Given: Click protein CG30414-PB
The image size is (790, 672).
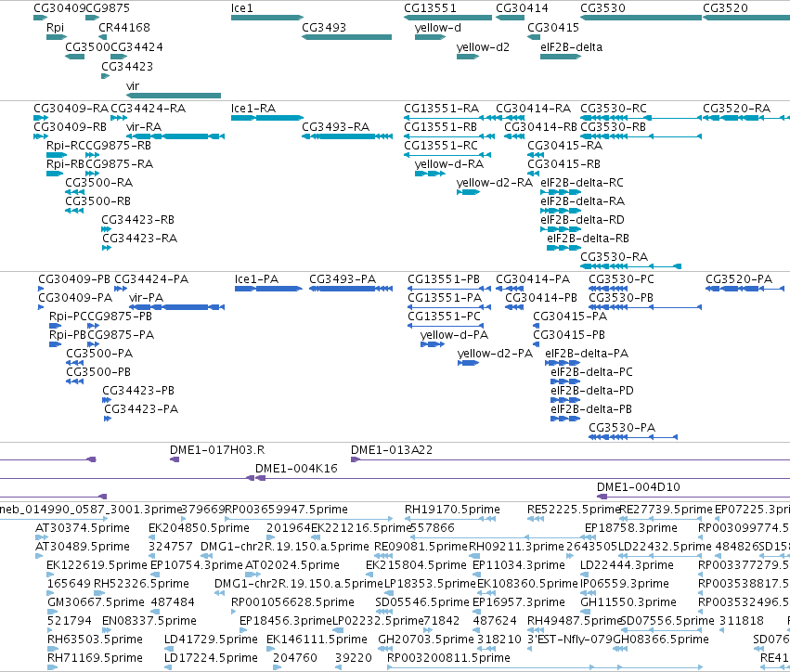Looking at the screenshot, I should (514, 307).
